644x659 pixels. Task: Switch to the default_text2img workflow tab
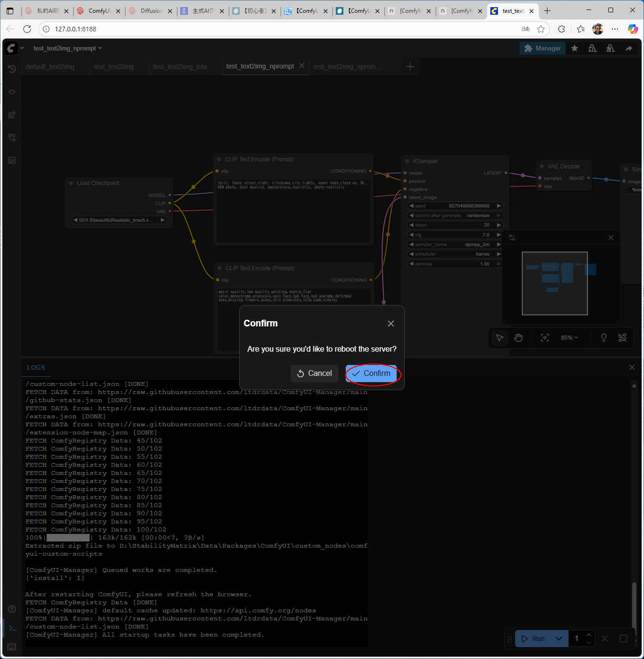50,67
